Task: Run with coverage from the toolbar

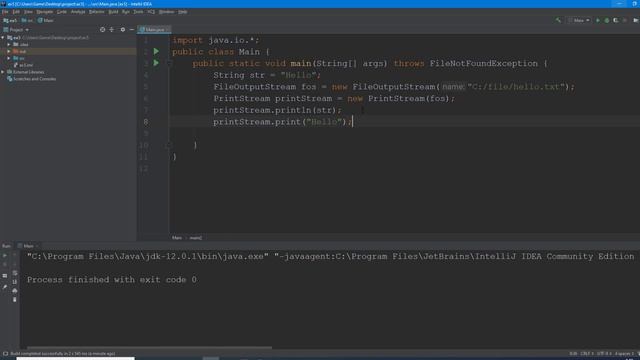Action: 616,20
